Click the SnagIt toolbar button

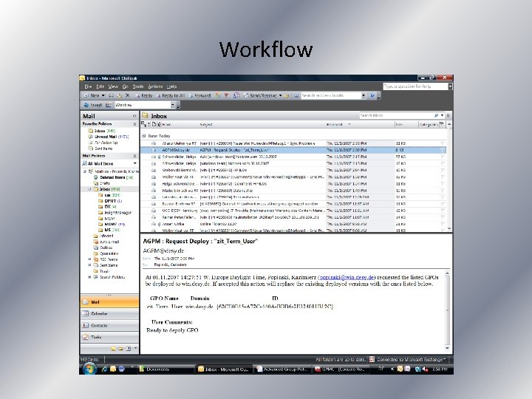tap(92, 105)
